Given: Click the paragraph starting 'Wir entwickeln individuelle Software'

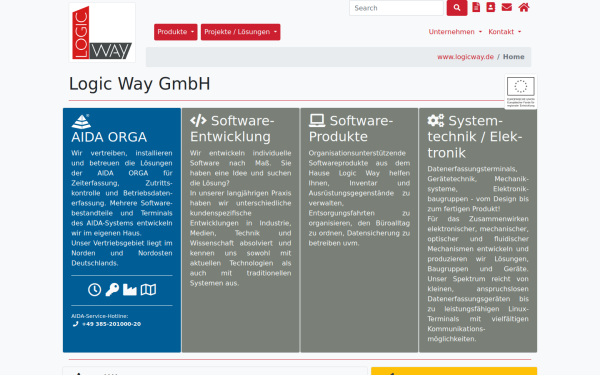Looking at the screenshot, I should pyautogui.click(x=240, y=168).
